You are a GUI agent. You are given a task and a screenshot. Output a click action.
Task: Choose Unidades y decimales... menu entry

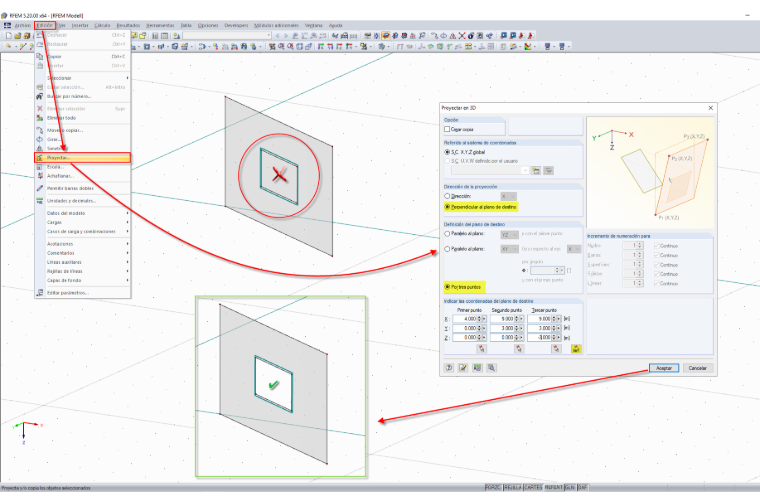(82, 201)
